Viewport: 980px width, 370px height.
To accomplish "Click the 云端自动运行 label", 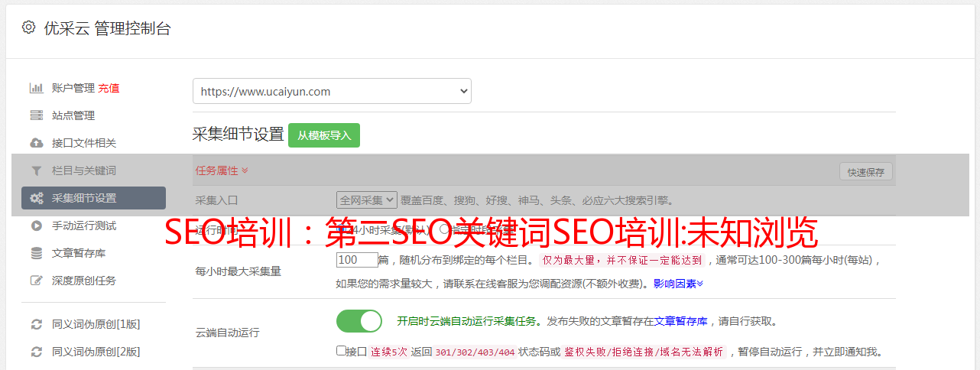I will pyautogui.click(x=228, y=333).
